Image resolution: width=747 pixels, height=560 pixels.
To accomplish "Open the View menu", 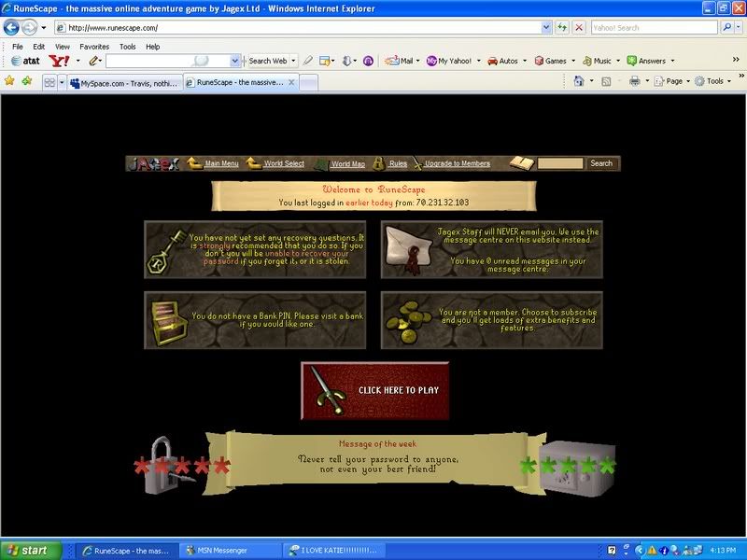I will (x=63, y=47).
